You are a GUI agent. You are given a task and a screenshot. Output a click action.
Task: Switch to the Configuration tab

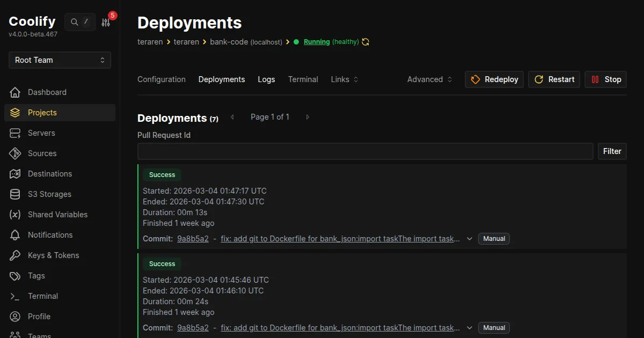click(161, 79)
